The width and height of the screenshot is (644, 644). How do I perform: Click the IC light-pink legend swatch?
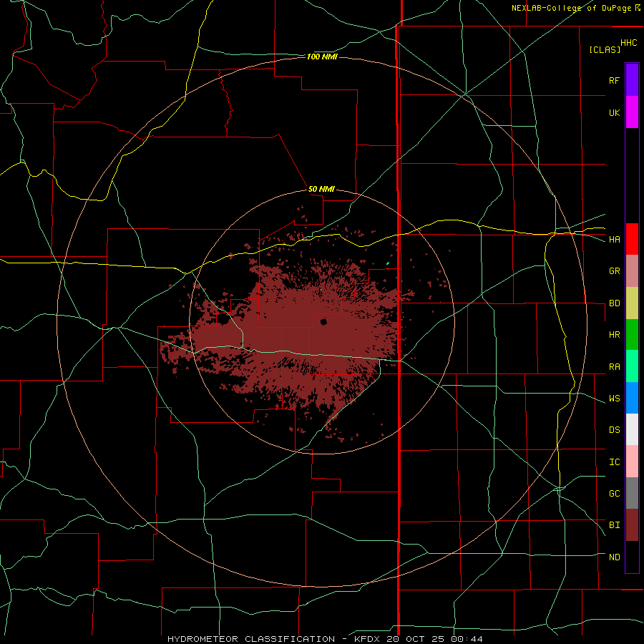(632, 462)
